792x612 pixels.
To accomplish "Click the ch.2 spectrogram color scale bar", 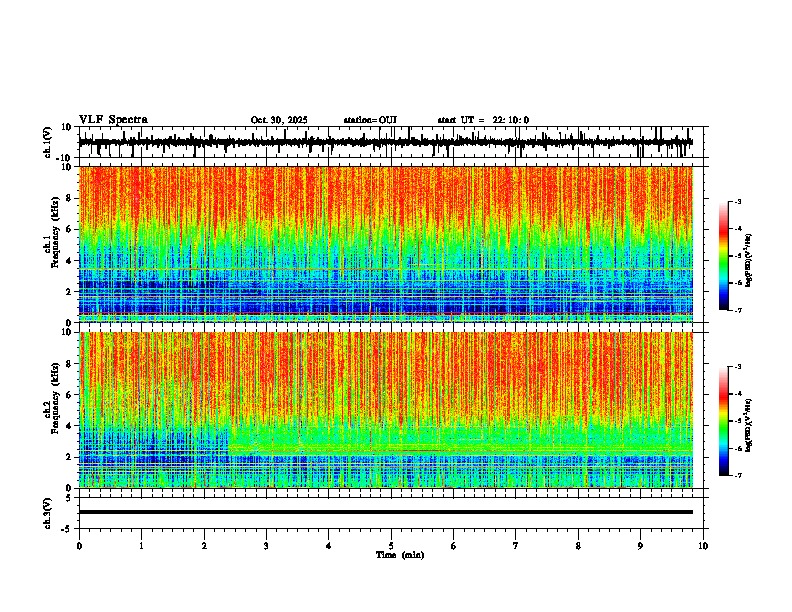I will [x=724, y=421].
